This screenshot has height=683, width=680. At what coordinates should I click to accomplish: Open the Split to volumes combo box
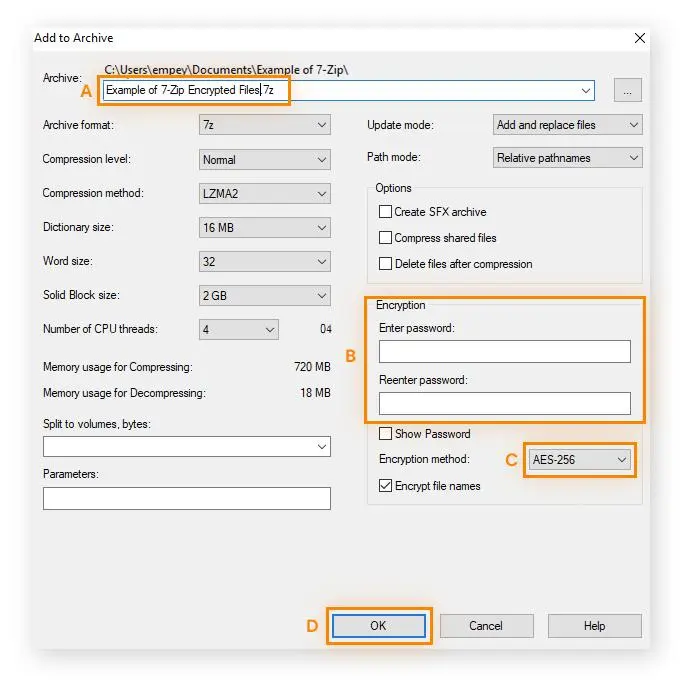tap(186, 446)
